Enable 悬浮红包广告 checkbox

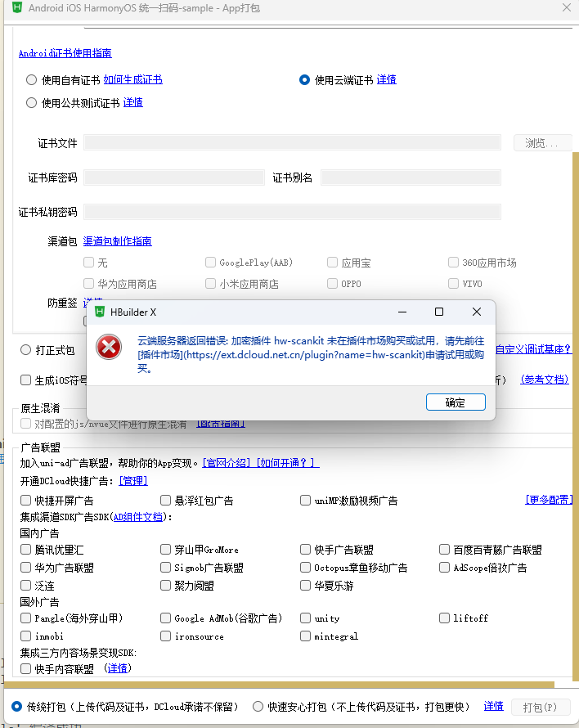tap(165, 500)
